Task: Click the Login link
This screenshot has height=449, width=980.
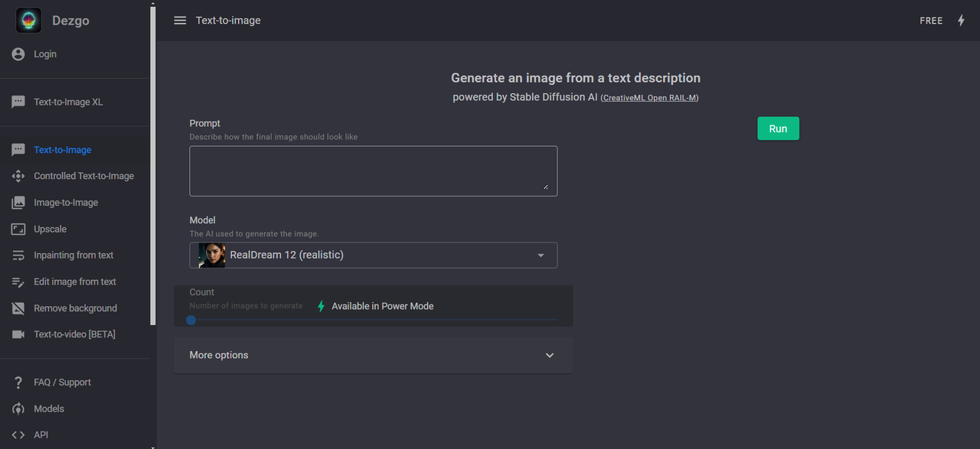Action: click(45, 54)
